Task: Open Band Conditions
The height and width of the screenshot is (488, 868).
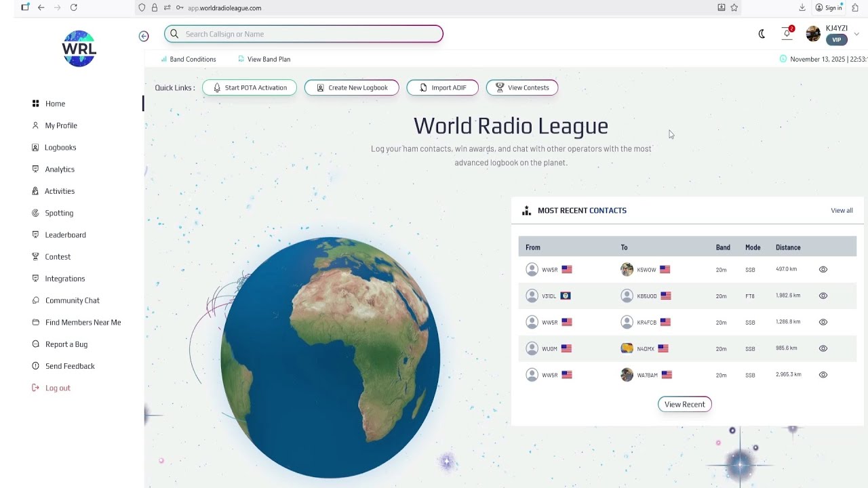Action: click(189, 59)
